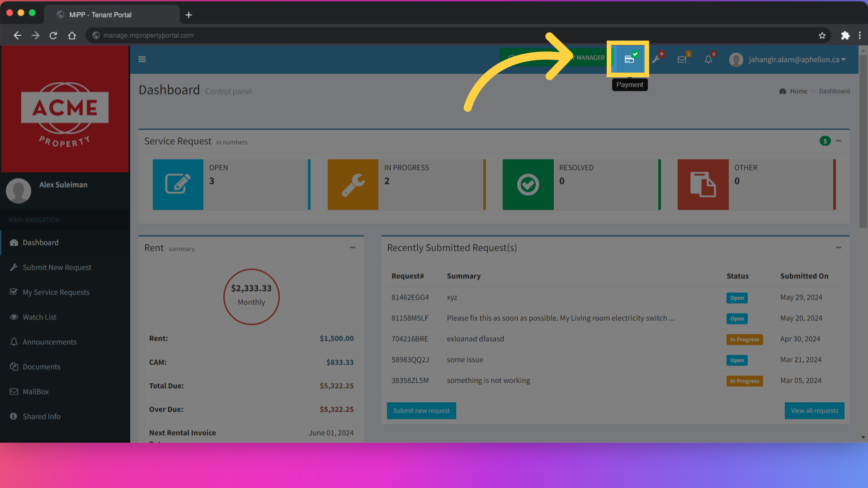Open the bell alerts icon
Viewport: 868px width, 488px height.
click(x=708, y=59)
